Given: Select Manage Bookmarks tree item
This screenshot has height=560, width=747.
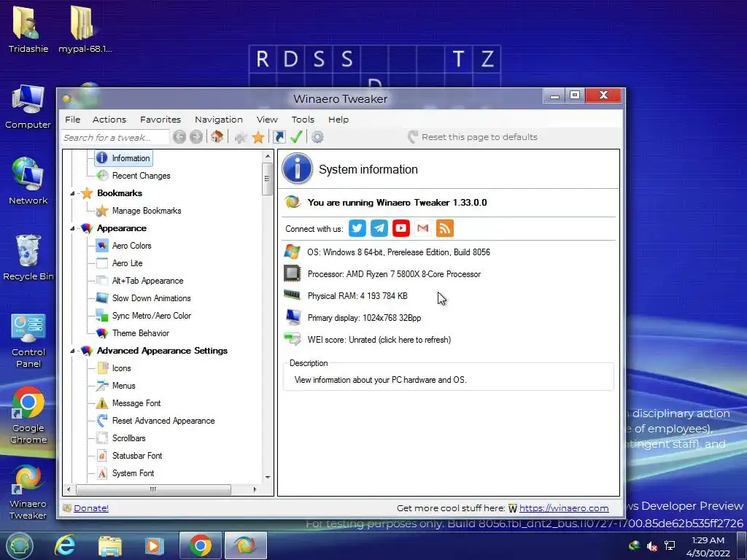Looking at the screenshot, I should [x=146, y=211].
